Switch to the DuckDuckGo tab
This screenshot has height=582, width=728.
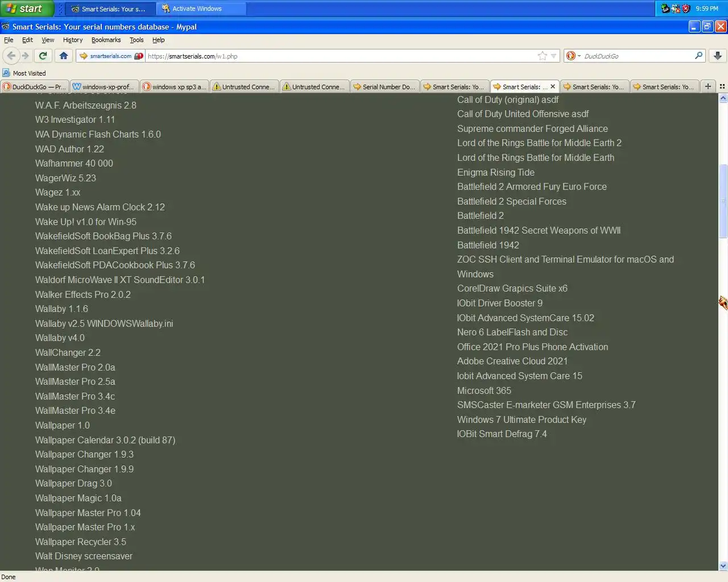(x=35, y=86)
